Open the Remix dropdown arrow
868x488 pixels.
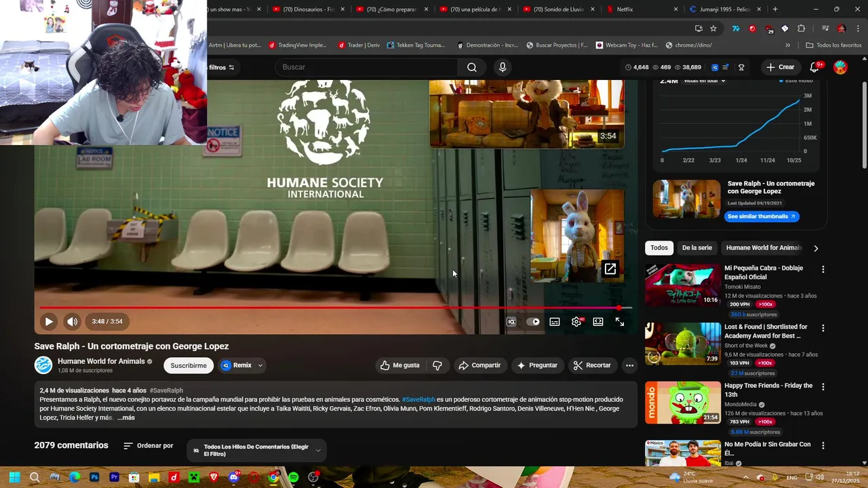tap(260, 365)
